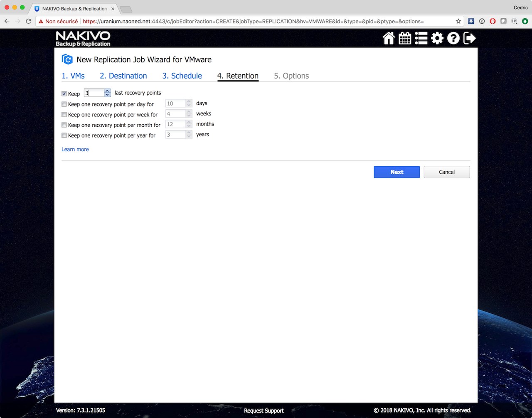The image size is (532, 418).
Task: Open the settings gear icon
Action: coord(437,38)
